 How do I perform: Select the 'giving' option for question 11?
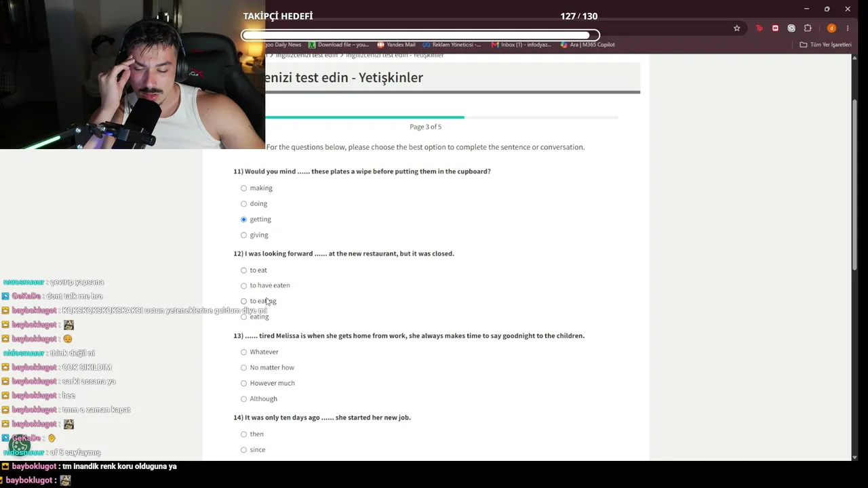pos(243,235)
